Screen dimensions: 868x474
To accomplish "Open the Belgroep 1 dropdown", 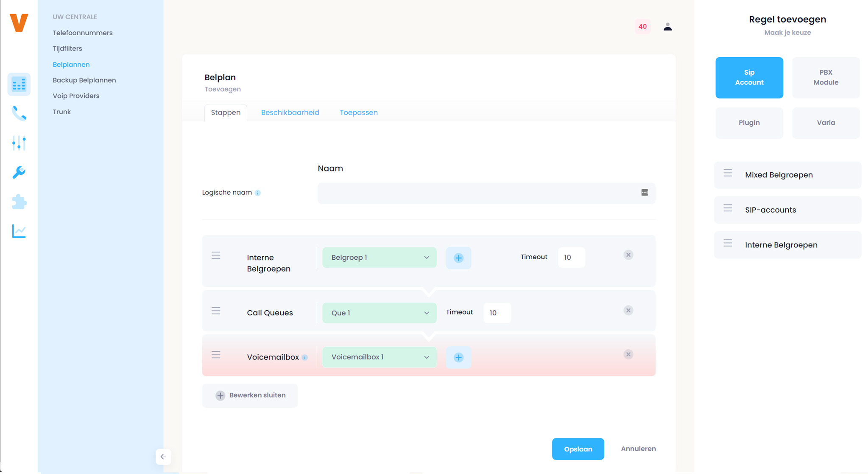I will click(379, 258).
